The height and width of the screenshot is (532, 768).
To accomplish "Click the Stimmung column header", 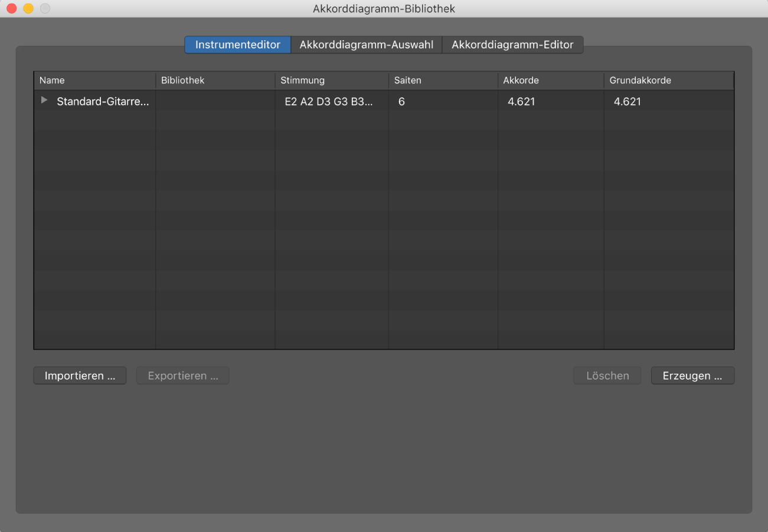I will coord(331,80).
